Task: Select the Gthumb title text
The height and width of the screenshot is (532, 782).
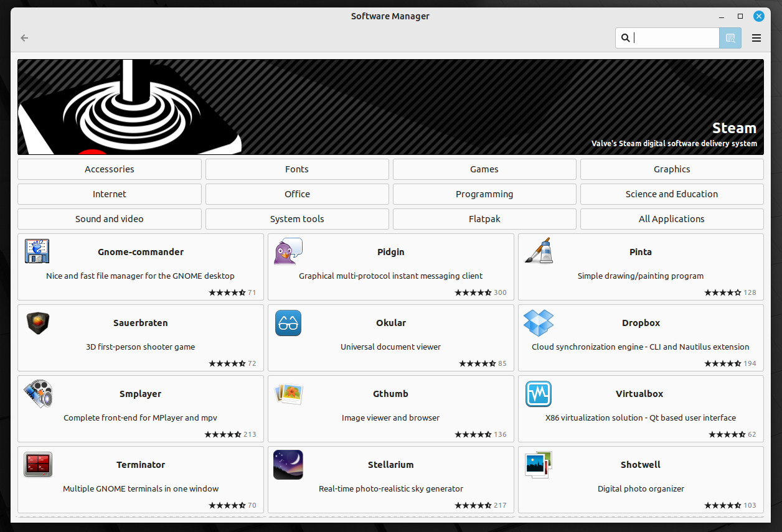Action: (x=391, y=394)
